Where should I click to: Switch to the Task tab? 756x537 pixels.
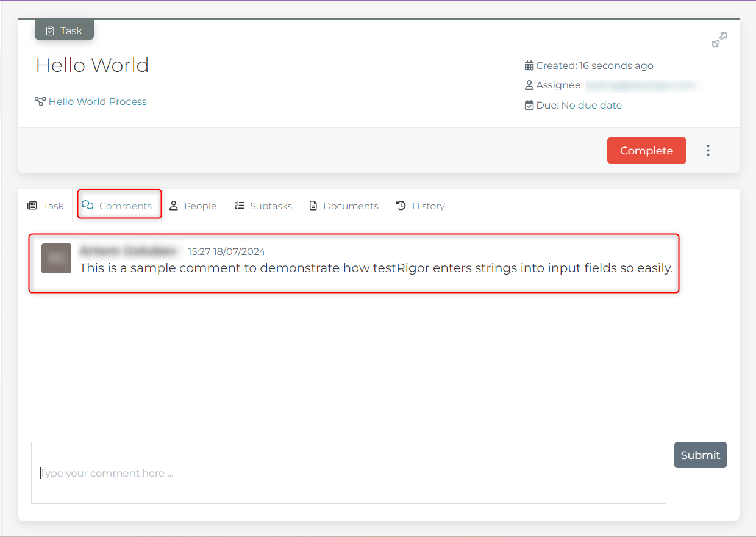[46, 206]
